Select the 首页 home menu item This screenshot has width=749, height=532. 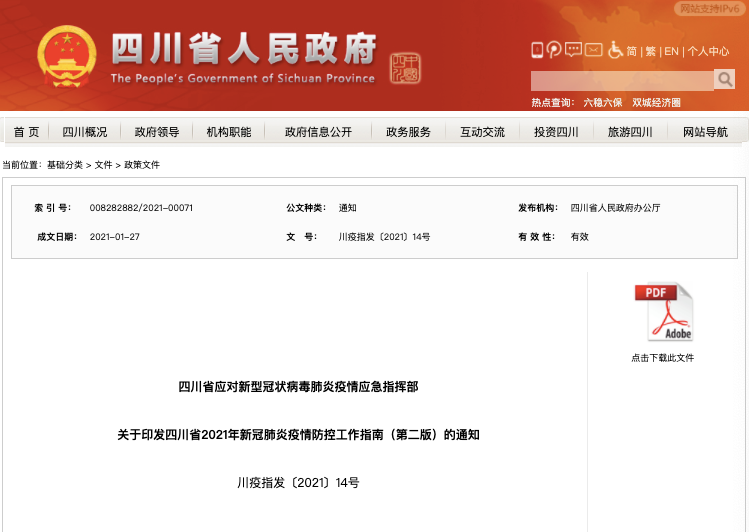(x=27, y=132)
